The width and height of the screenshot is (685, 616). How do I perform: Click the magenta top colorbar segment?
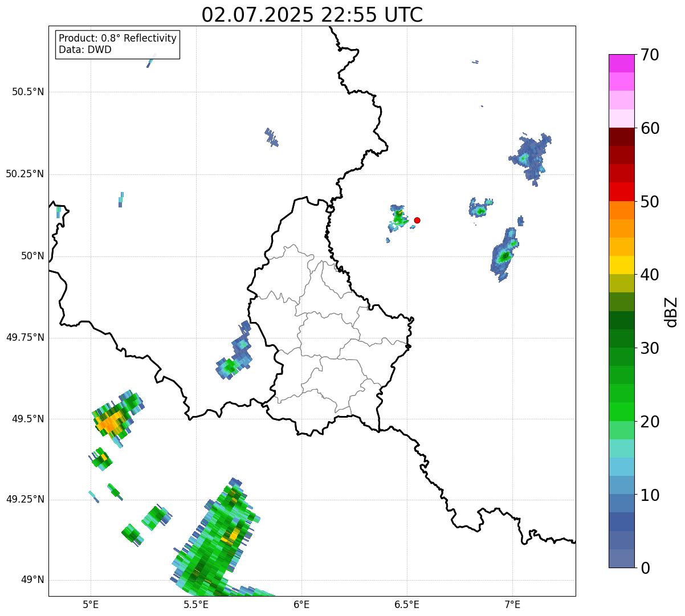coord(621,63)
